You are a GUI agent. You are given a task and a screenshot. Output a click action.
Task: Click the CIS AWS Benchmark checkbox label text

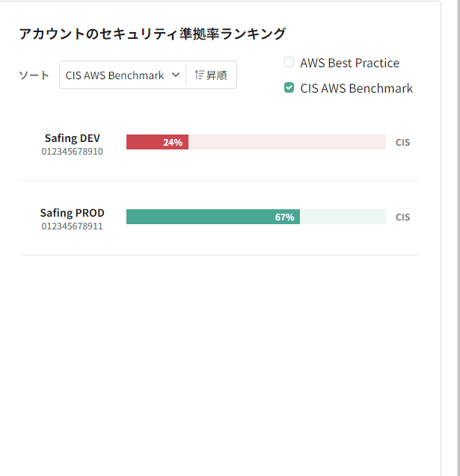(x=356, y=88)
